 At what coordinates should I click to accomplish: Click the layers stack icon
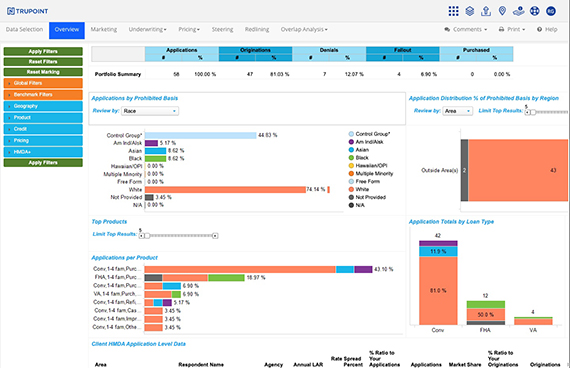tap(470, 11)
